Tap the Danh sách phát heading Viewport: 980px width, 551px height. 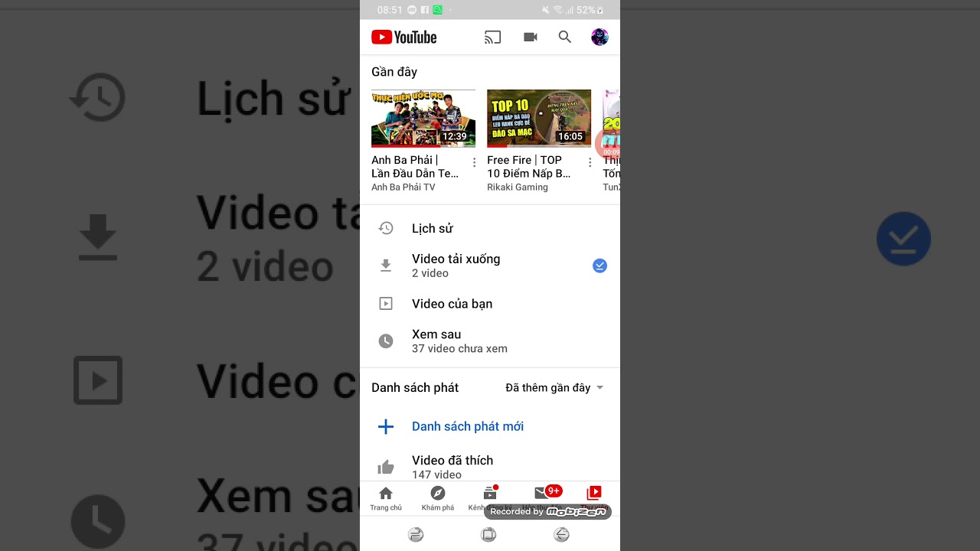[x=415, y=387]
